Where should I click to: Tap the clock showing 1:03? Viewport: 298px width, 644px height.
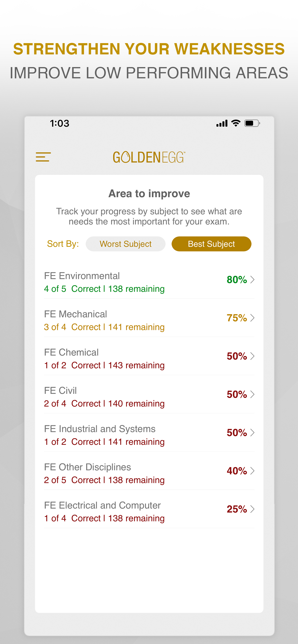pos(59,123)
